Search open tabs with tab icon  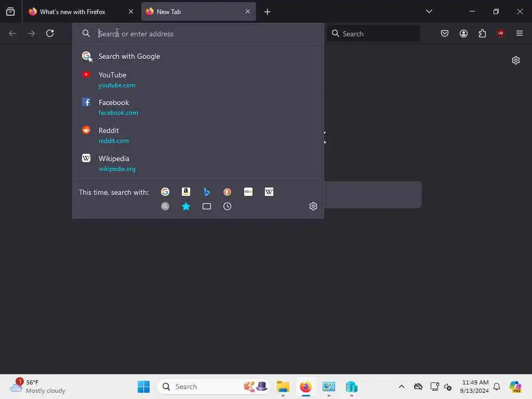click(x=207, y=206)
